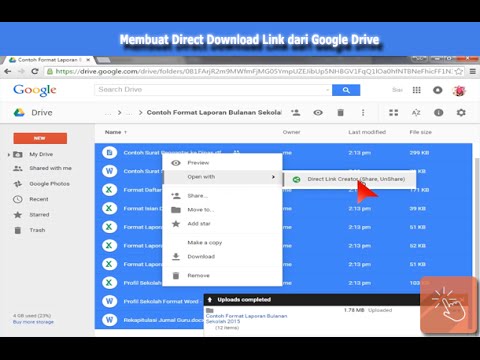
Task: Click the Last modified column header
Action: click(367, 132)
